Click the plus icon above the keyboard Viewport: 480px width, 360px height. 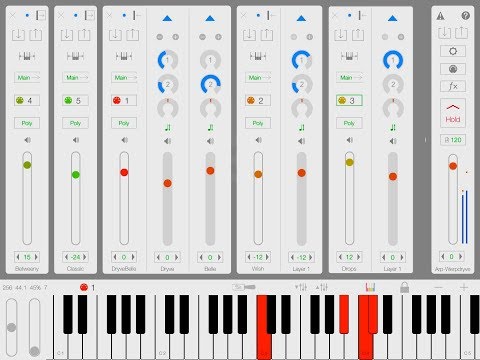464,287
